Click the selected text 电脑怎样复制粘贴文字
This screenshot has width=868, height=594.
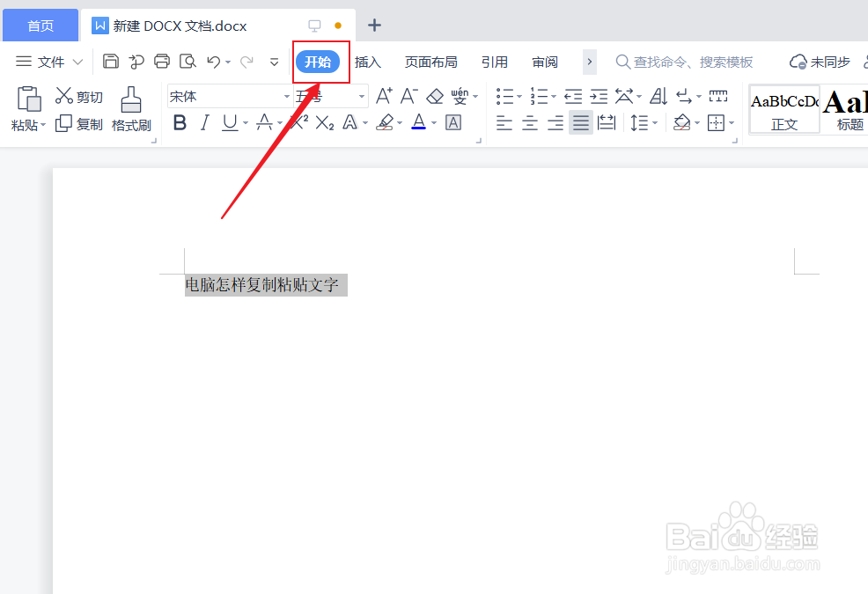pyautogui.click(x=261, y=285)
